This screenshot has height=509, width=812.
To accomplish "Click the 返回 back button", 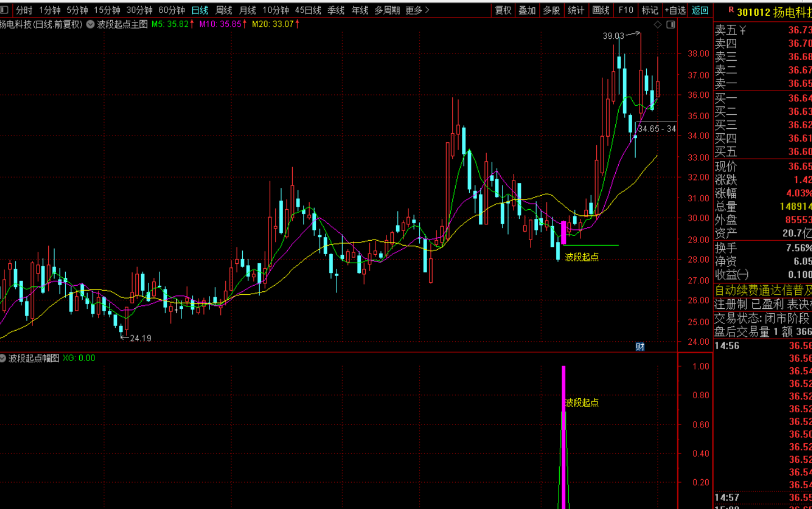I will 700,10.
